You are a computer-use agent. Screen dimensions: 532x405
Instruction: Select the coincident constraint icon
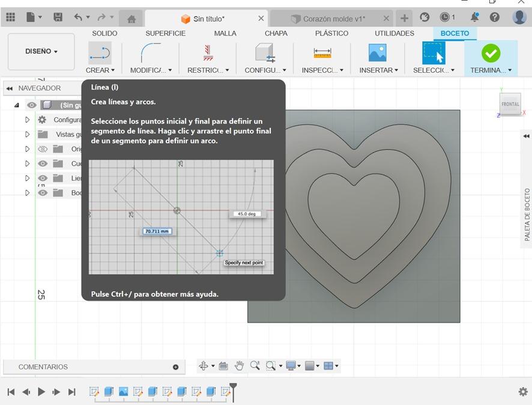(208, 53)
